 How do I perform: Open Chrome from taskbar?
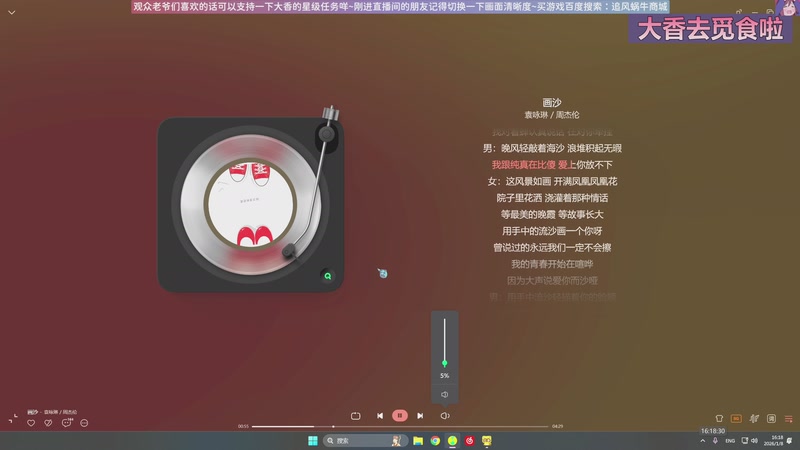pyautogui.click(x=435, y=440)
